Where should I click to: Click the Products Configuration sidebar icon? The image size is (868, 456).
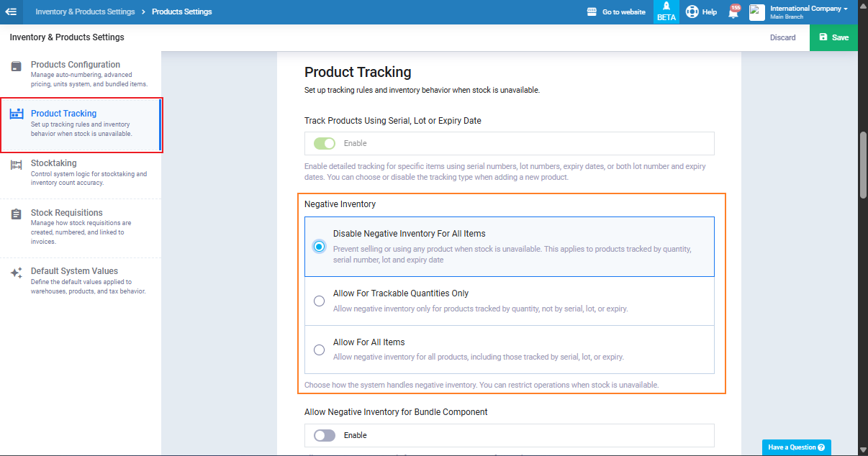click(16, 66)
